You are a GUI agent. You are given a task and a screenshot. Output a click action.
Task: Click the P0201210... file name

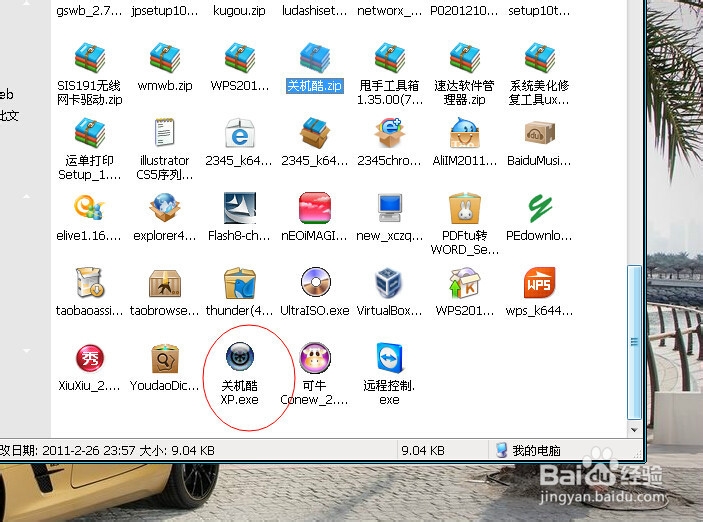point(464,11)
